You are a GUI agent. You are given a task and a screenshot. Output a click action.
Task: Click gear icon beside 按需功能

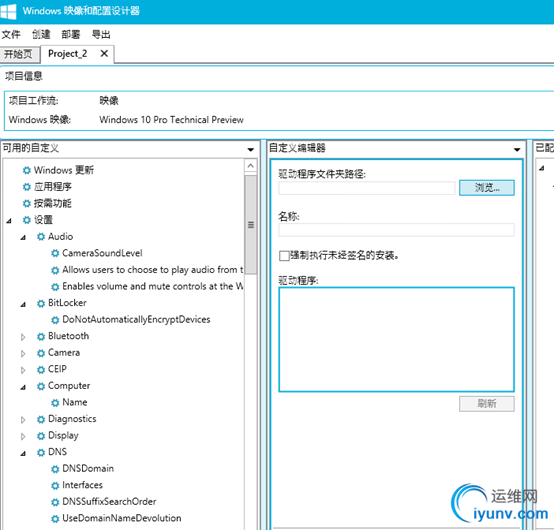(27, 203)
